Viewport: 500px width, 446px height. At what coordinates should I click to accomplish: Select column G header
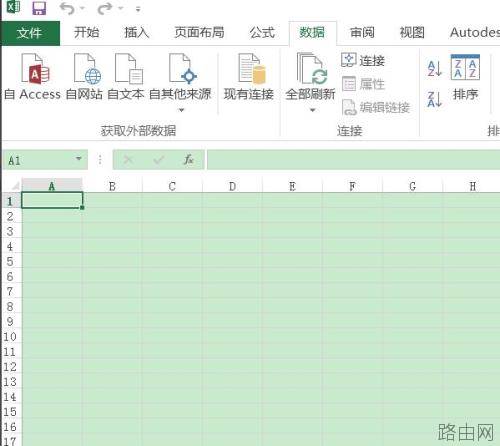[x=412, y=186]
